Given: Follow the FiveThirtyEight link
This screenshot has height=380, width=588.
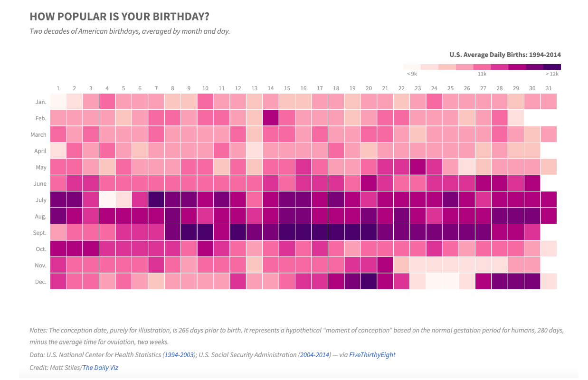Looking at the screenshot, I should tap(372, 355).
